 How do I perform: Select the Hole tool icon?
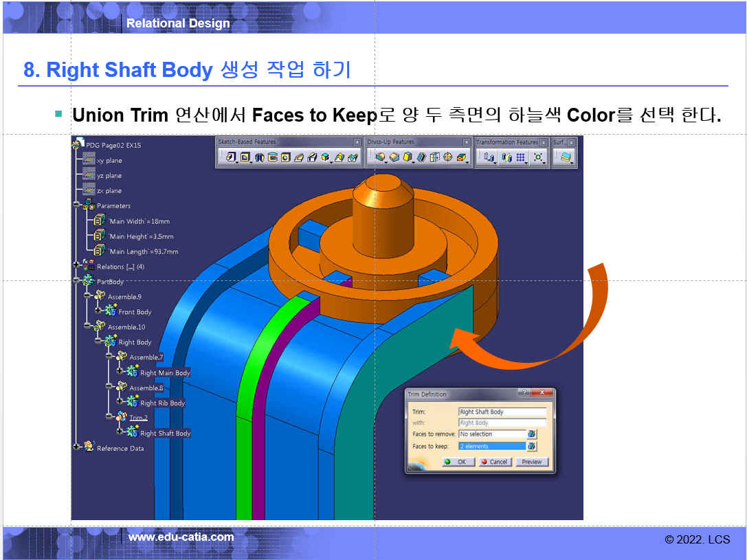click(285, 157)
